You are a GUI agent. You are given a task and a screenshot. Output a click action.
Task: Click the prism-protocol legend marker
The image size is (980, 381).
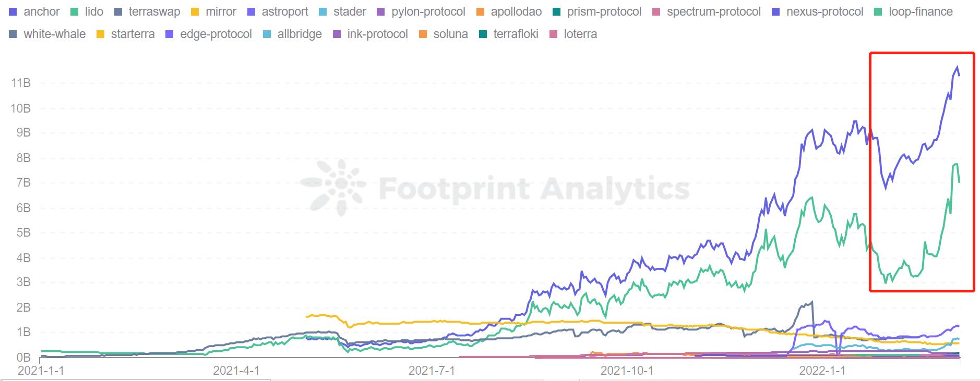(557, 12)
